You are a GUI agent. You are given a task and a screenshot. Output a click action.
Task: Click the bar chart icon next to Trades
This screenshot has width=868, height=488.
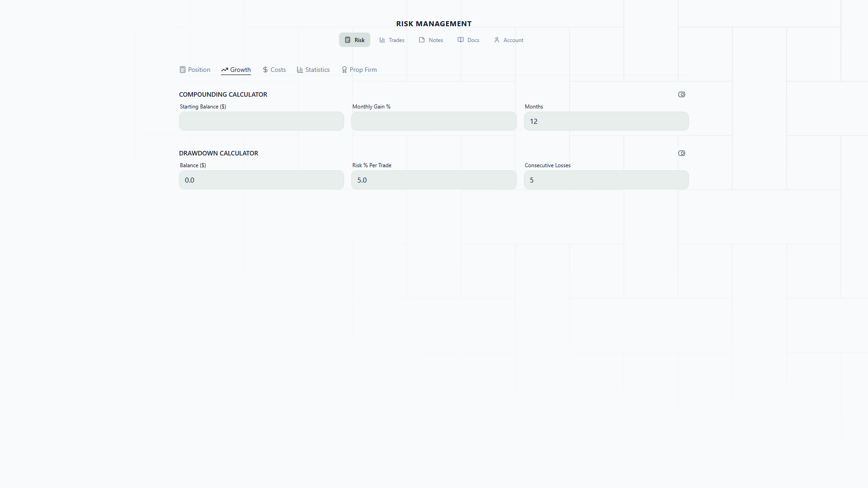click(382, 40)
